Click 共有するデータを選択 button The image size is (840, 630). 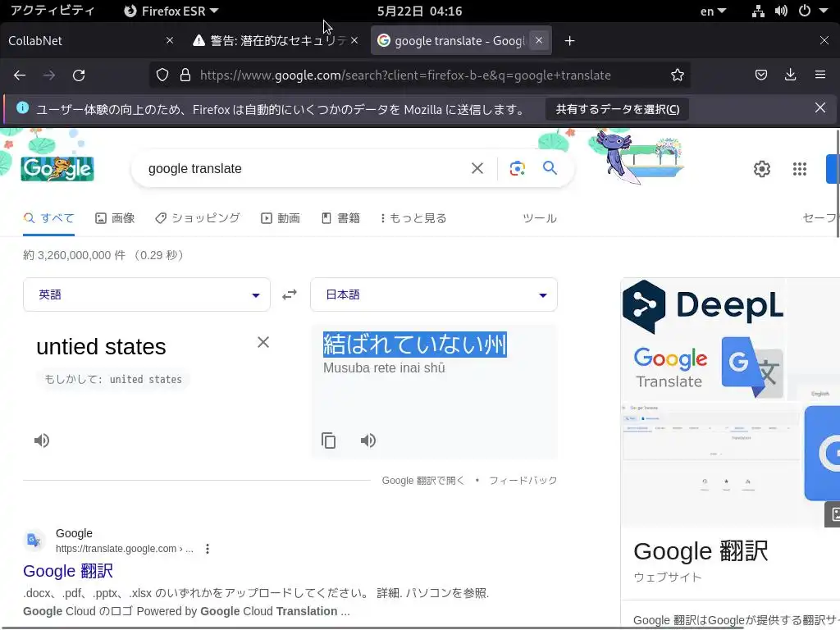coord(617,109)
